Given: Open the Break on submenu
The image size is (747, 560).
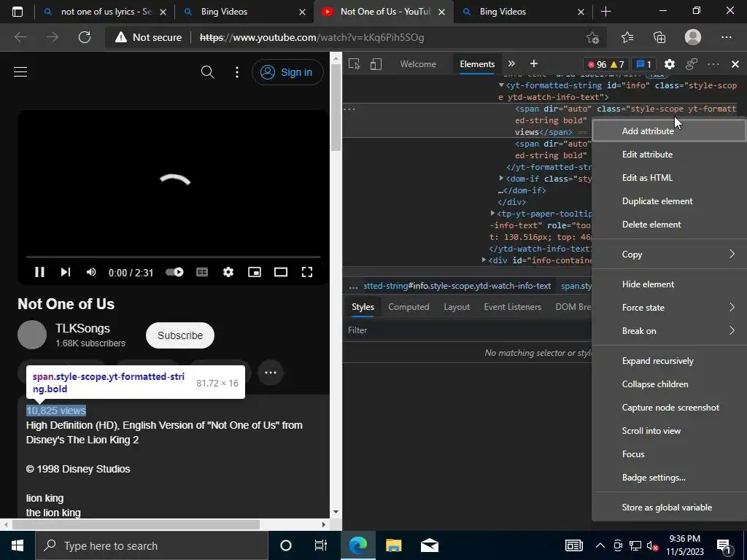Looking at the screenshot, I should [669, 331].
